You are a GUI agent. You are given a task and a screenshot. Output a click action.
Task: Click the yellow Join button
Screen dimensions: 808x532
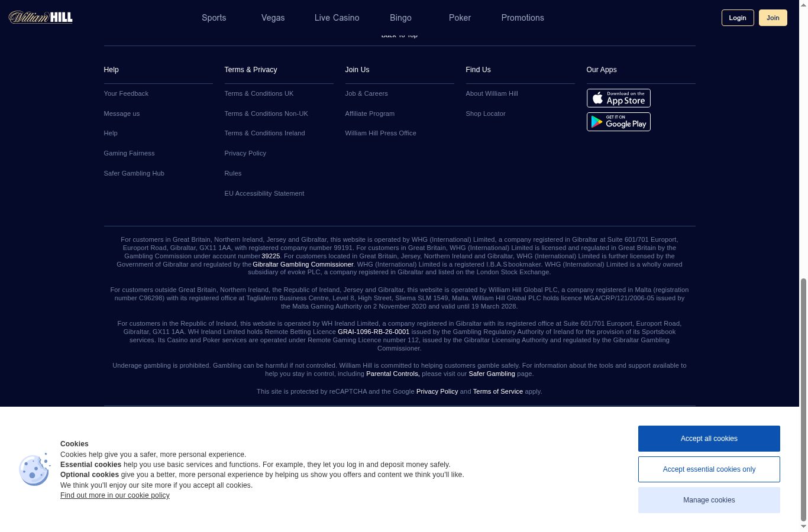click(x=773, y=18)
